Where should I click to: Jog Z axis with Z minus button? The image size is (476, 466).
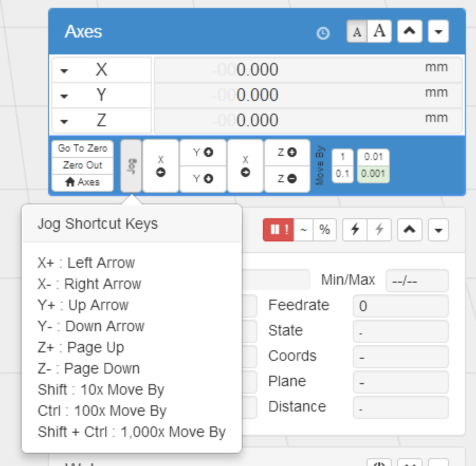coord(287,179)
